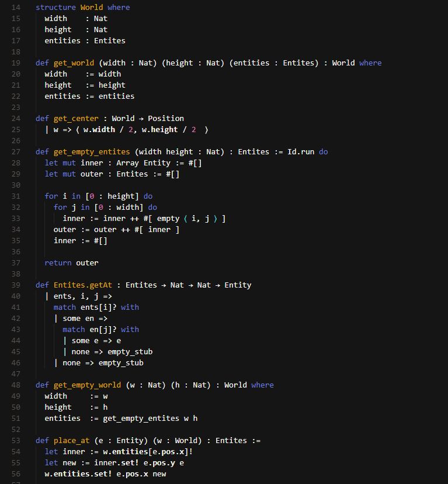
Task: Click 'for j in' loop header
Action: [x=72, y=208]
